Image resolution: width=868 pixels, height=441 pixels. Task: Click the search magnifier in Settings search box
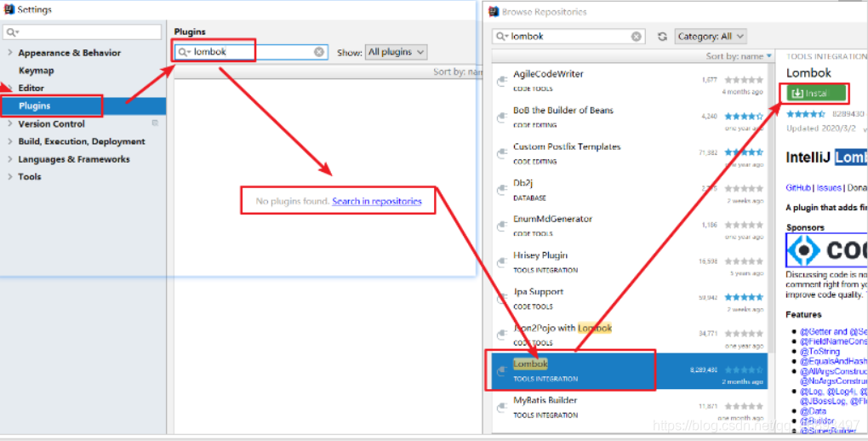click(12, 32)
